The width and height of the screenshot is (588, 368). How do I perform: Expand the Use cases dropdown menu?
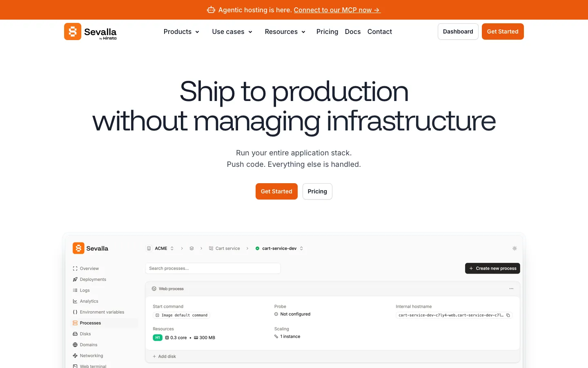[x=232, y=31]
